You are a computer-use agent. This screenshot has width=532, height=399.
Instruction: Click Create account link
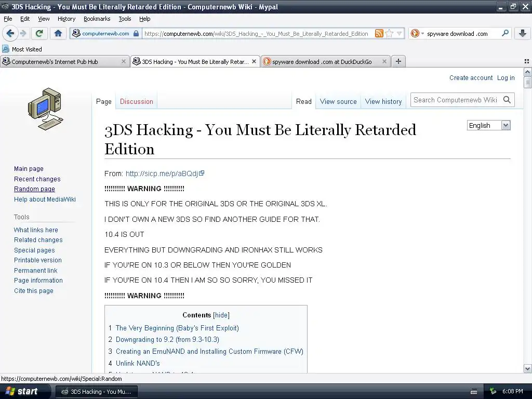(x=471, y=78)
